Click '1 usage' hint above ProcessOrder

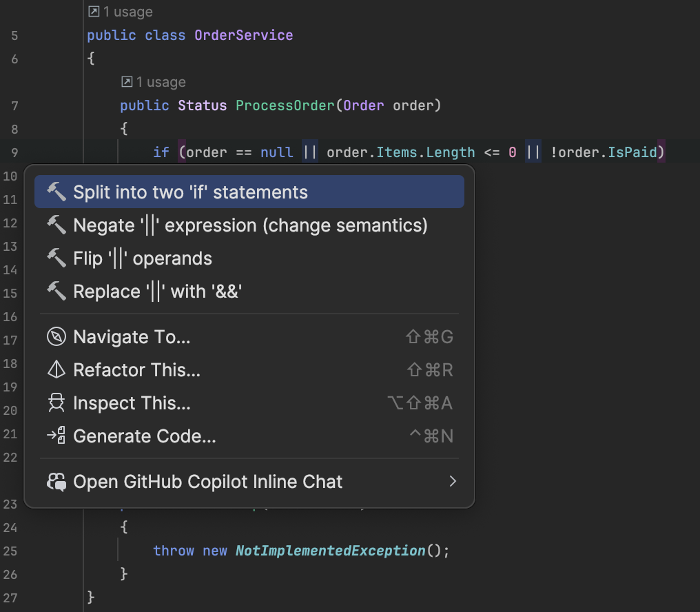point(154,82)
